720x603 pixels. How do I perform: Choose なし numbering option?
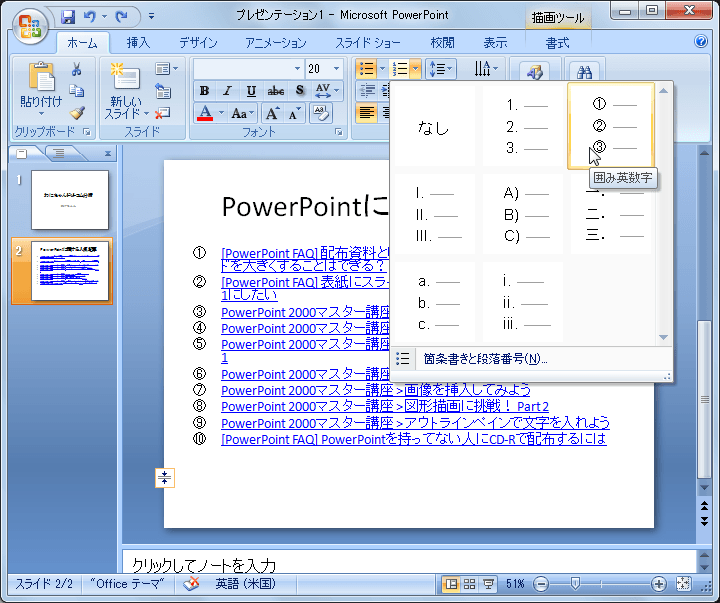(434, 127)
